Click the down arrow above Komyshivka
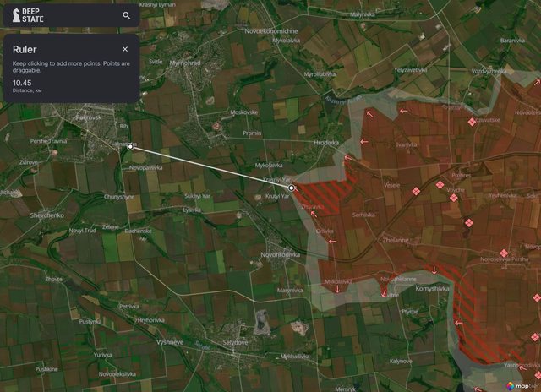Screen dimensions: 541x392 [x=434, y=270]
